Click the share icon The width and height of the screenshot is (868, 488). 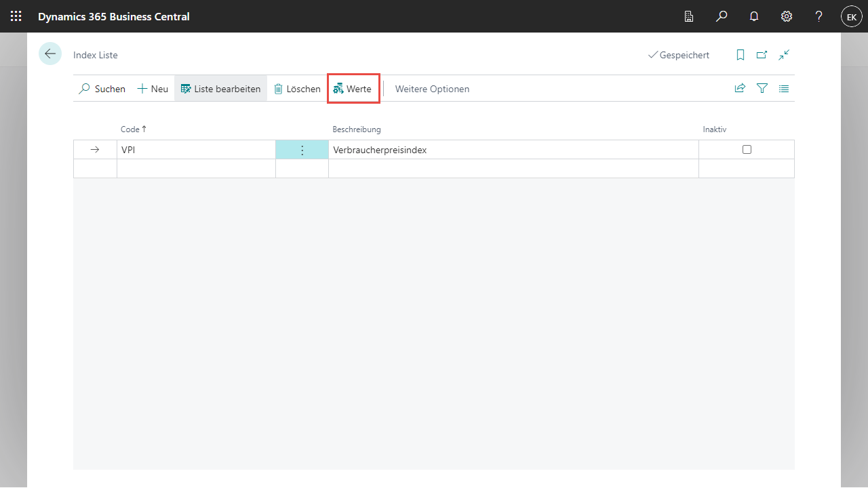point(740,88)
